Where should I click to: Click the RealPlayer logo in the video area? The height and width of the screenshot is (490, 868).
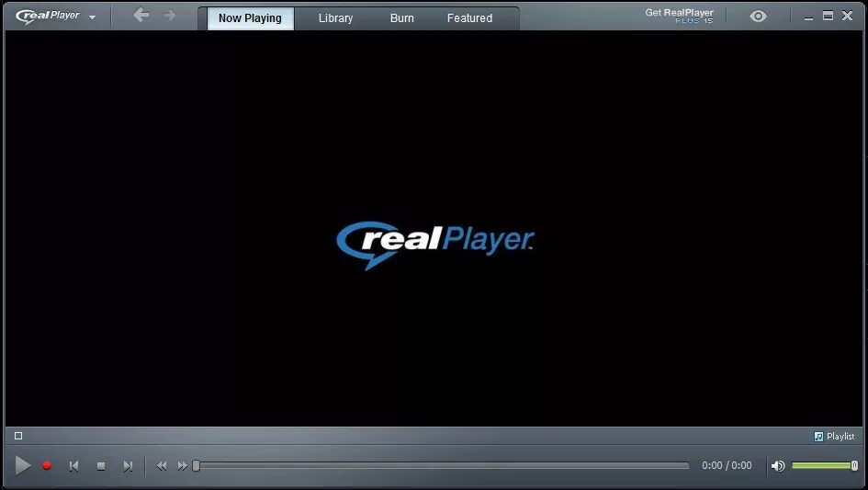point(435,245)
